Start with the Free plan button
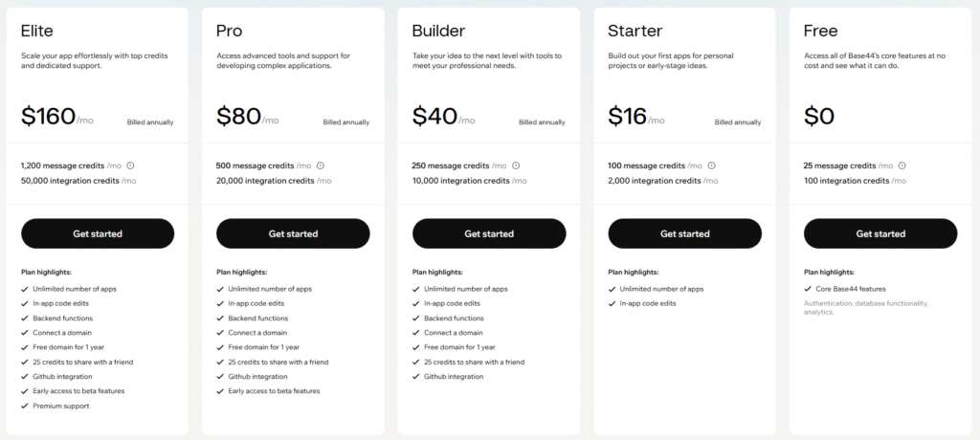 pos(880,233)
